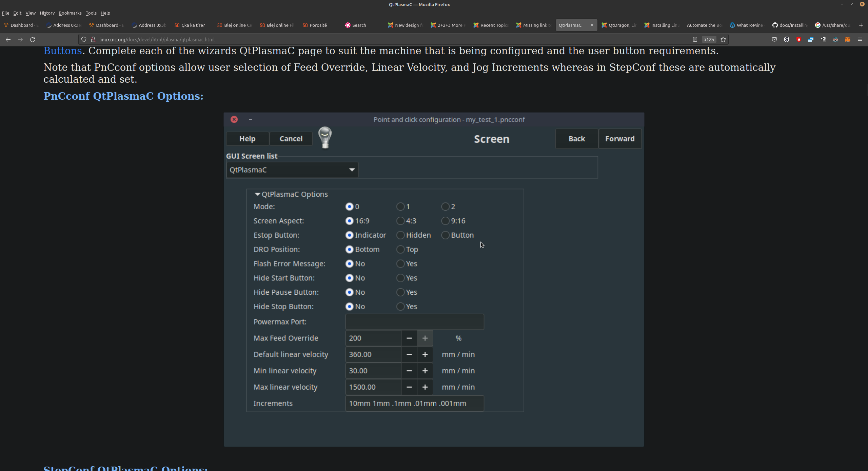Set Estop Button to Button option
The height and width of the screenshot is (471, 868).
[x=445, y=235]
